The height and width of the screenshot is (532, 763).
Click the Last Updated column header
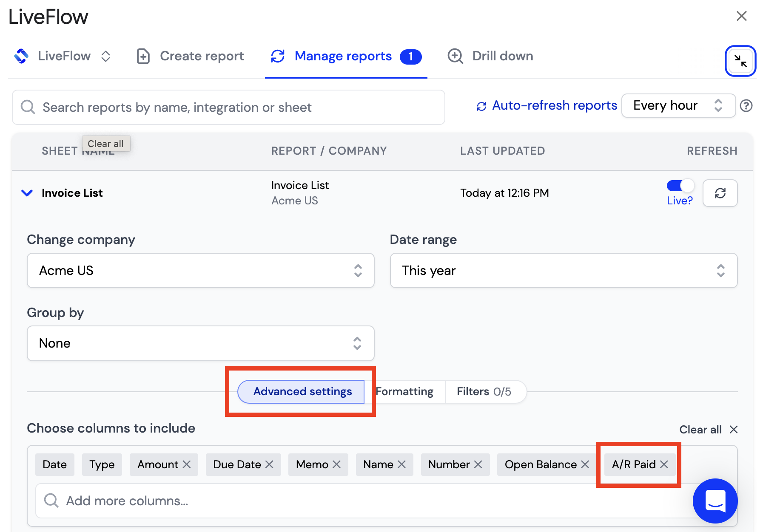point(503,151)
